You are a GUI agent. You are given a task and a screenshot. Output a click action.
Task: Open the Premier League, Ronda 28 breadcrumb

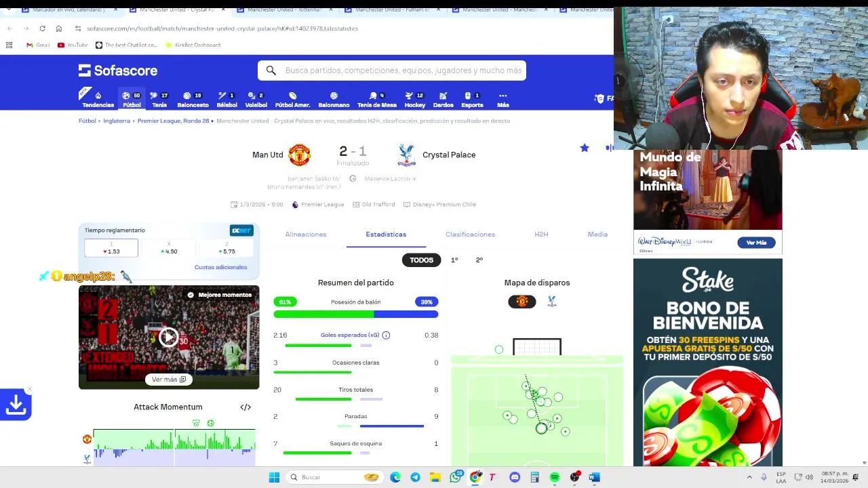173,121
